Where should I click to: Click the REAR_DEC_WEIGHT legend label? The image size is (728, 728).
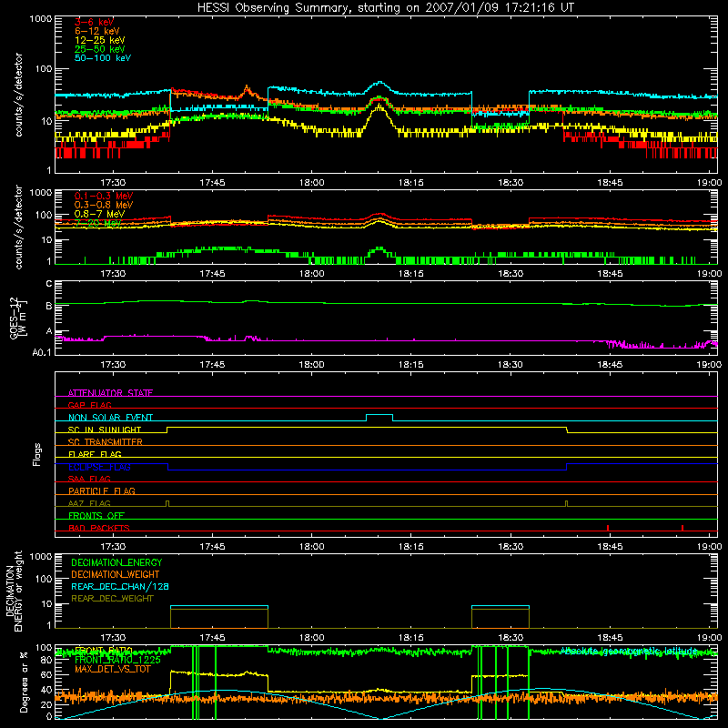(112, 599)
